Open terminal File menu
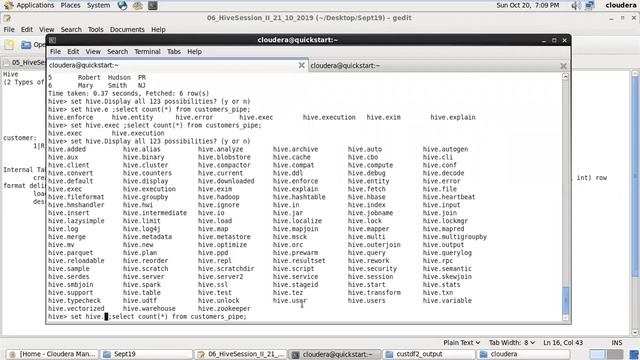640x360 pixels. [x=55, y=51]
